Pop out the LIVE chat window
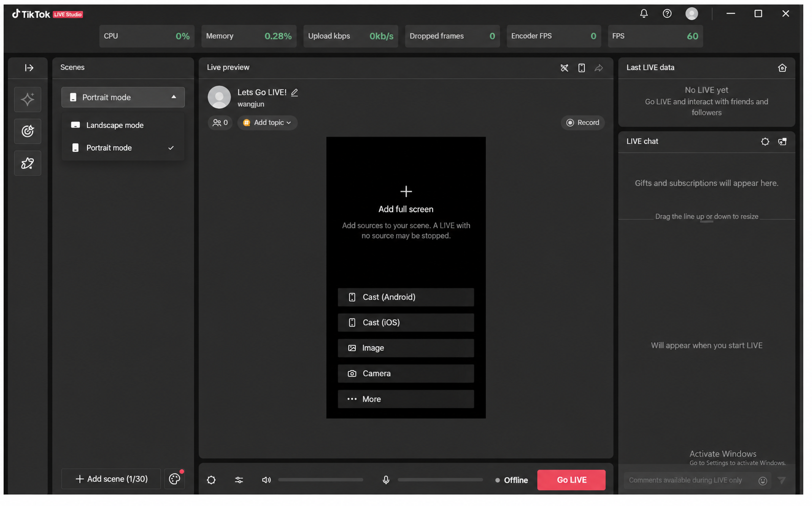The image size is (812, 506). pyautogui.click(x=782, y=142)
